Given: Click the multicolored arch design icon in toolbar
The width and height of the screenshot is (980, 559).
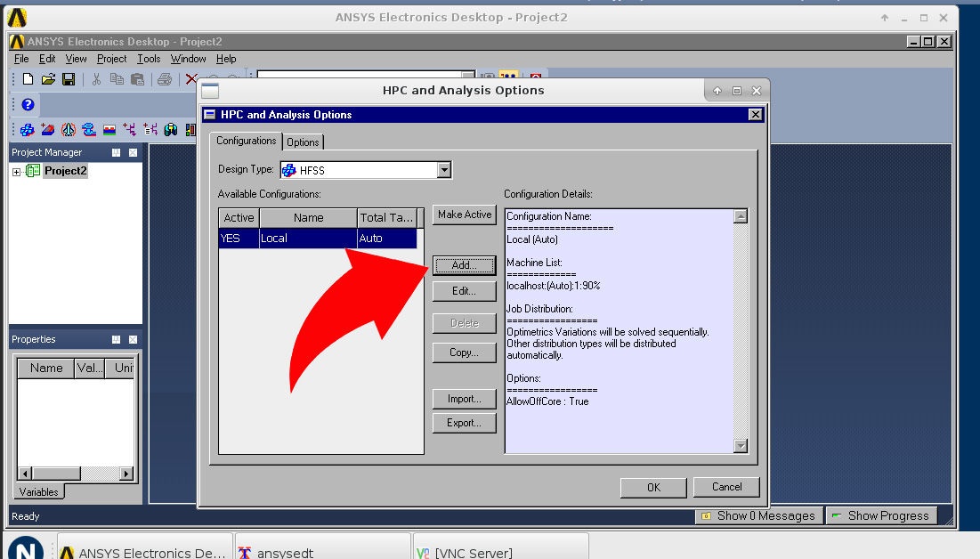Looking at the screenshot, I should [171, 129].
